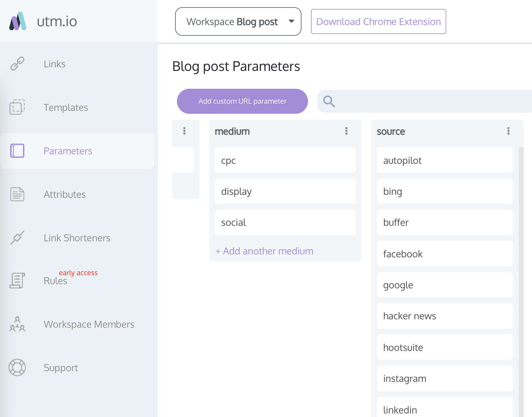Screen dimensions: 532x417
Task: Open the Templates section
Action: [66, 107]
